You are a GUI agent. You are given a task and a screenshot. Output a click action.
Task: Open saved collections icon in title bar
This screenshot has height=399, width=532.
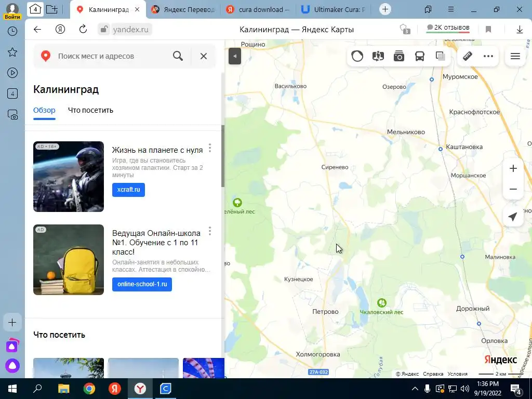428,9
